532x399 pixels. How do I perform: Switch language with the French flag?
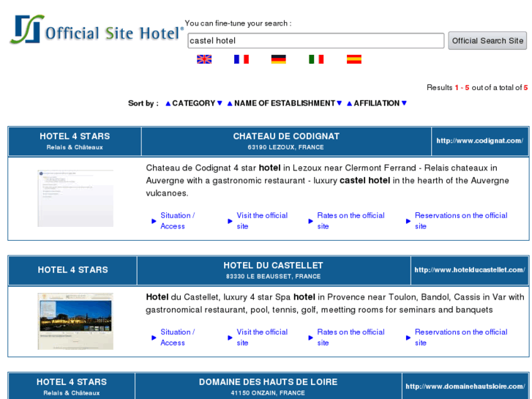click(241, 59)
